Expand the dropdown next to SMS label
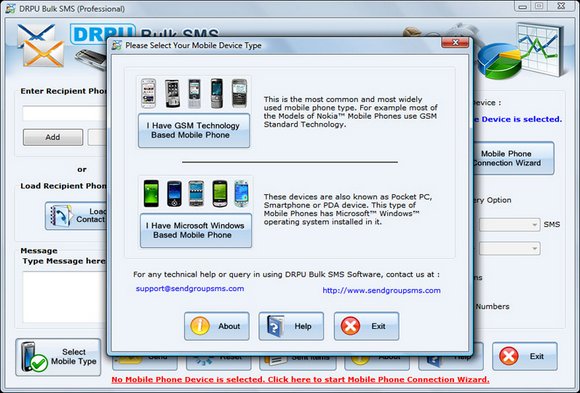Screen dimensions: 580x393 click(x=509, y=225)
